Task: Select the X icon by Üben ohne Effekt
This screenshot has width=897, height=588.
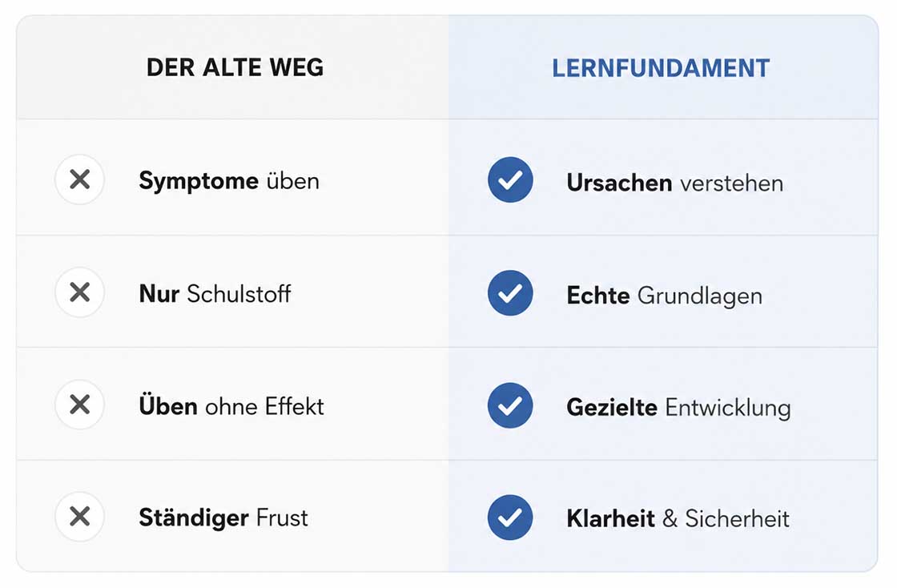Action: pyautogui.click(x=79, y=405)
